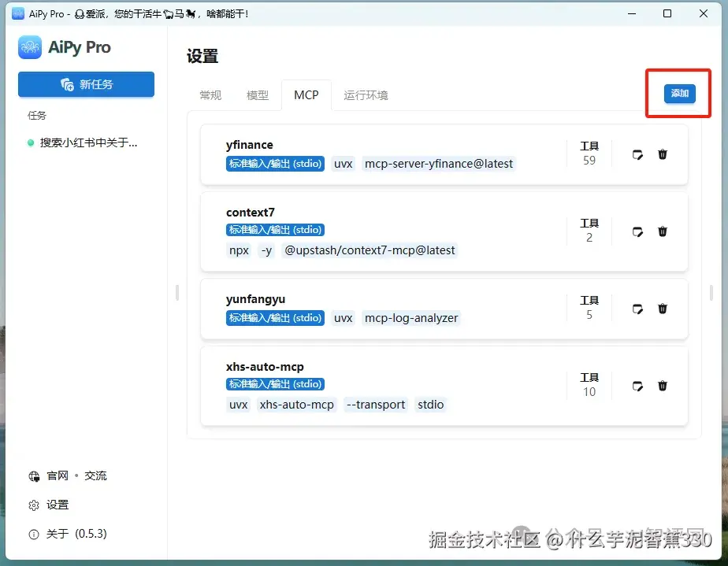Start a new task with 新任务 button
This screenshot has height=566, width=728.
(86, 84)
